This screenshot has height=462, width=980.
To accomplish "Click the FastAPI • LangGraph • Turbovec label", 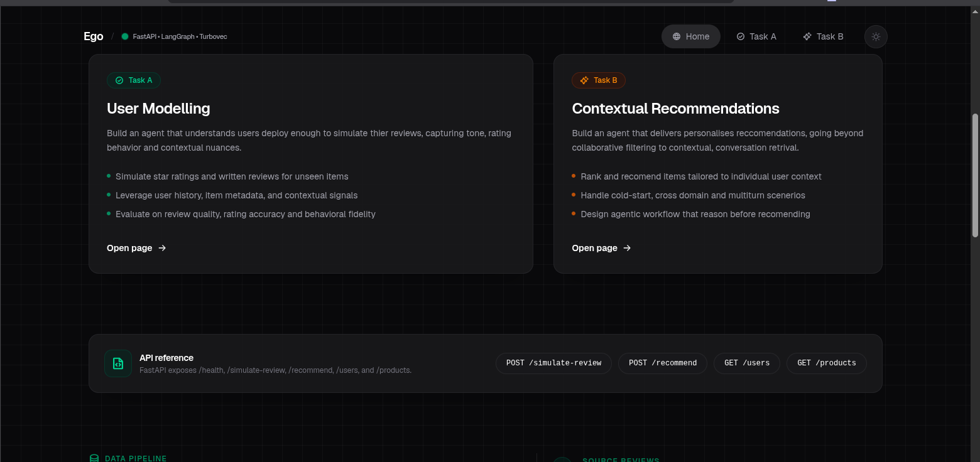I will (180, 36).
